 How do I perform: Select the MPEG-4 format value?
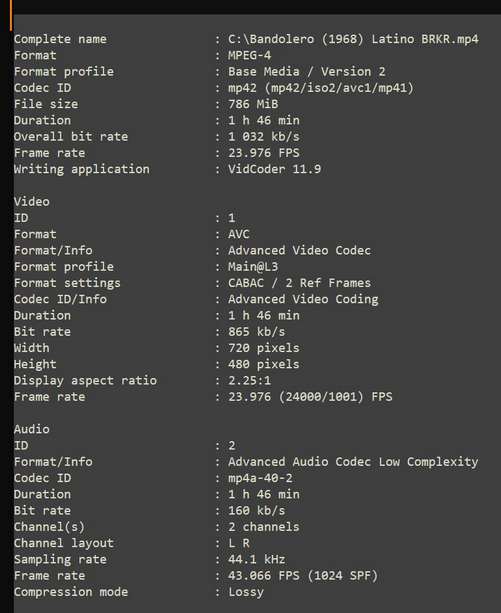249,56
